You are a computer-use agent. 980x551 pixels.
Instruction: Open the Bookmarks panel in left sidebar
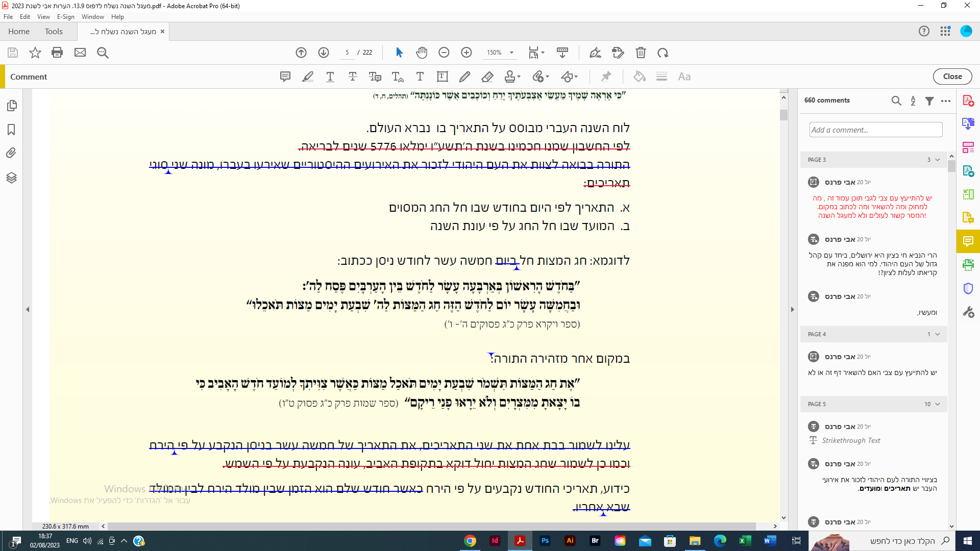click(x=11, y=130)
